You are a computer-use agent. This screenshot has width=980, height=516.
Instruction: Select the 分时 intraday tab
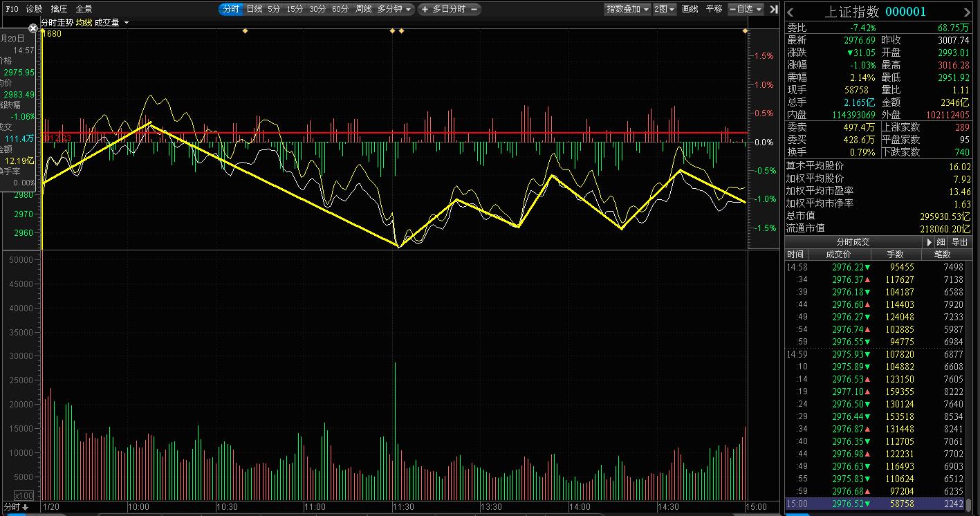click(231, 9)
